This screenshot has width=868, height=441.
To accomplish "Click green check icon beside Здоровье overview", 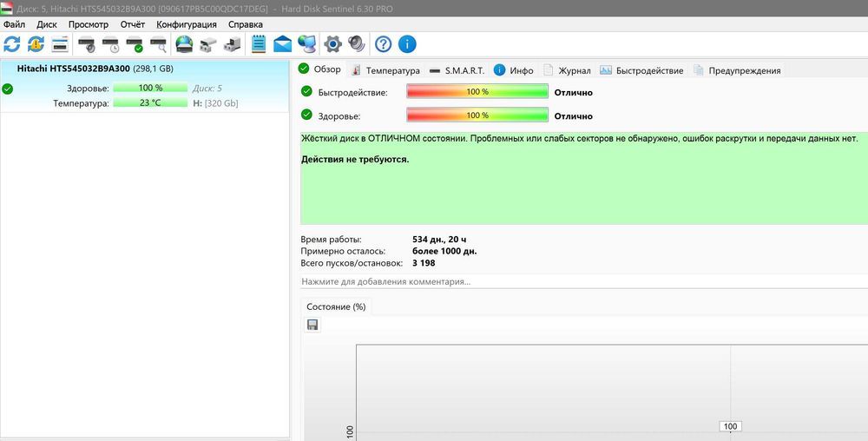I will point(306,115).
